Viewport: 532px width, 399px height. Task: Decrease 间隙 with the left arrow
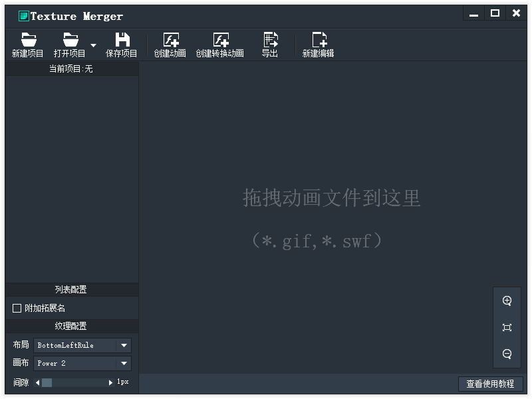pos(38,383)
